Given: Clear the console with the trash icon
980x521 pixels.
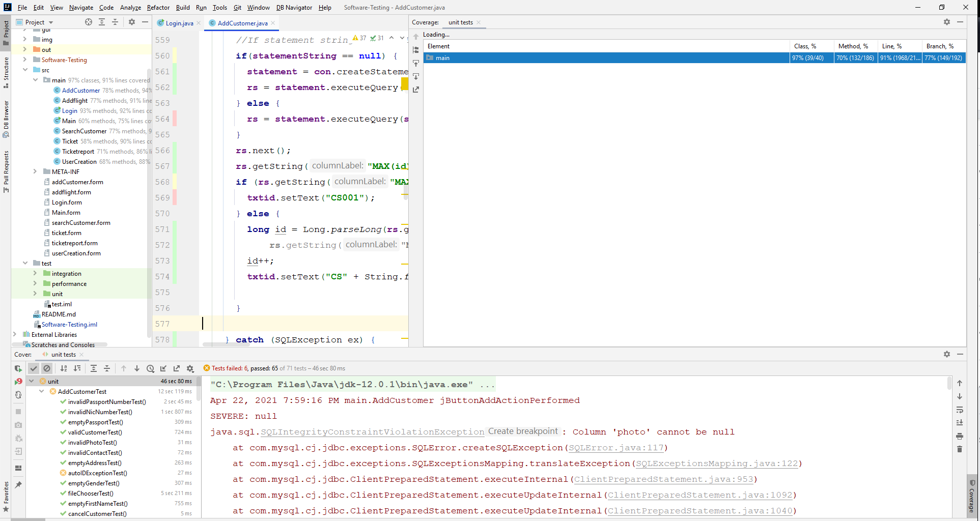Looking at the screenshot, I should (960, 450).
